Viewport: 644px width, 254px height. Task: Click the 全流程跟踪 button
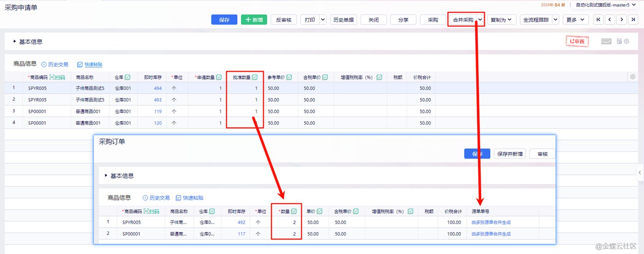pyautogui.click(x=535, y=20)
